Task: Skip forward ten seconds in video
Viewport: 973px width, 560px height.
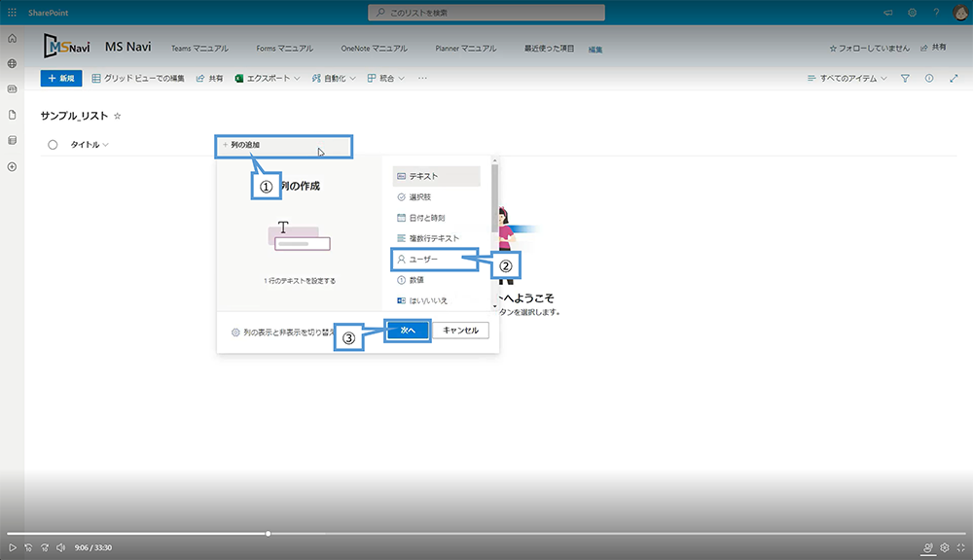Action: click(45, 547)
